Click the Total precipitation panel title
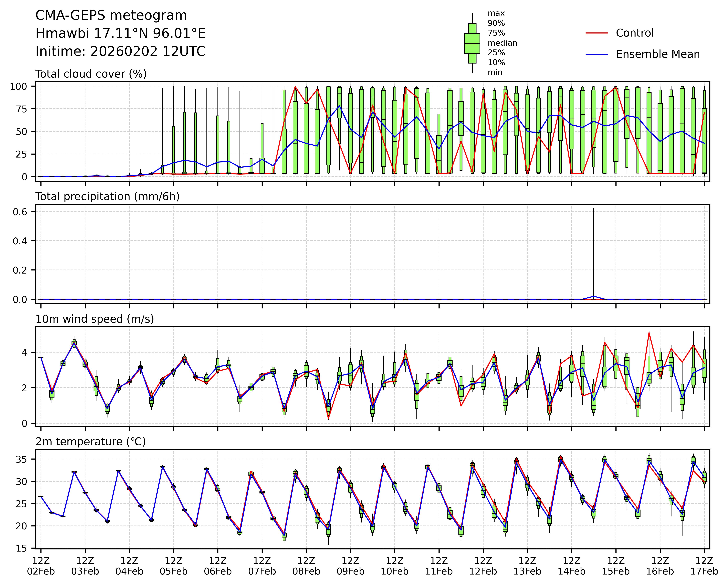 pos(107,196)
